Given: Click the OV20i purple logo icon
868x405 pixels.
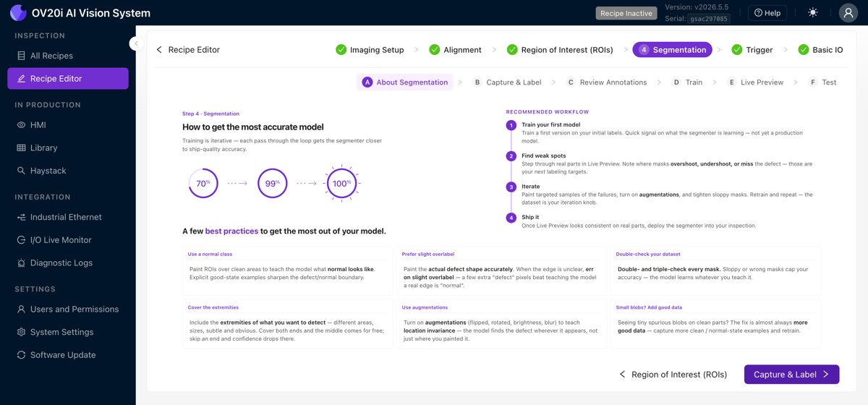Looking at the screenshot, I should pos(18,13).
